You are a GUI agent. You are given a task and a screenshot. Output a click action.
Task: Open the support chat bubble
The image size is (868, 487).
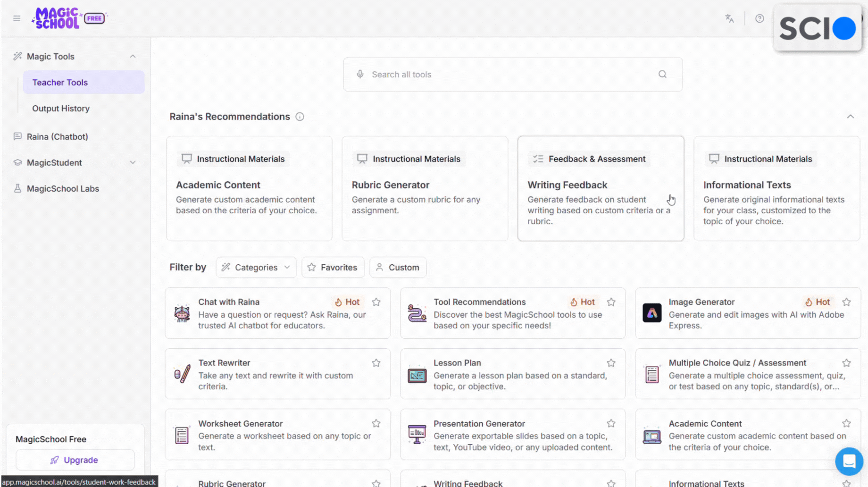point(849,462)
